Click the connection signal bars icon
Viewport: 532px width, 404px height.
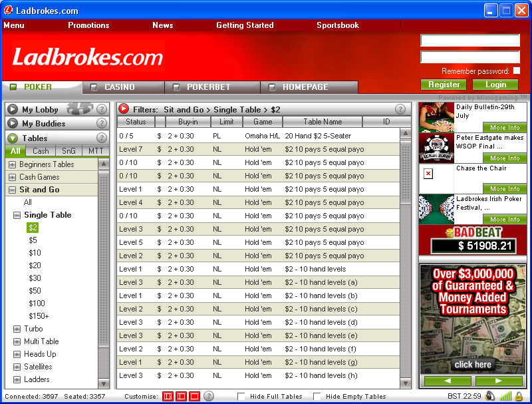click(505, 396)
